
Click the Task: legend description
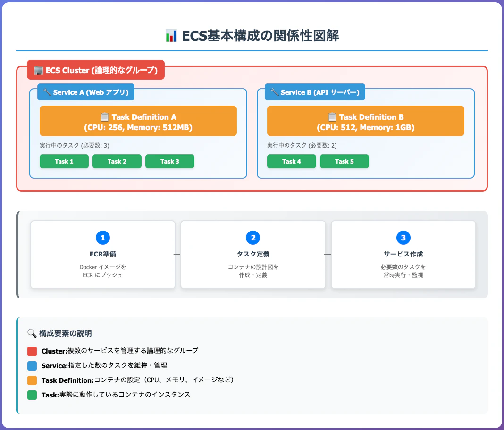[x=116, y=395]
